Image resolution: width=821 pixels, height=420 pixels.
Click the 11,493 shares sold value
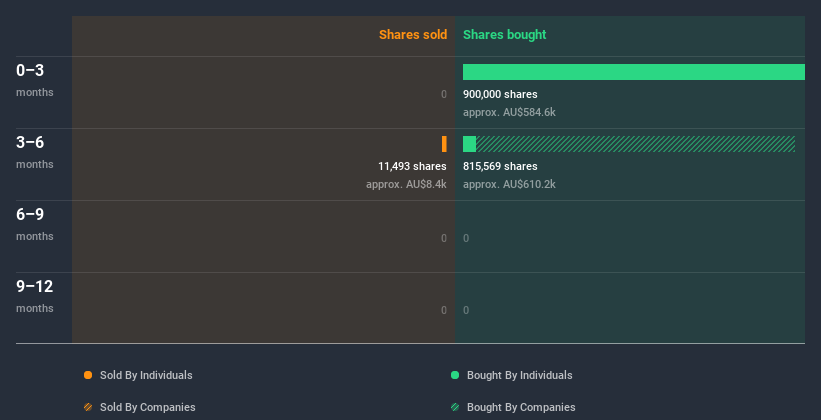point(412,166)
